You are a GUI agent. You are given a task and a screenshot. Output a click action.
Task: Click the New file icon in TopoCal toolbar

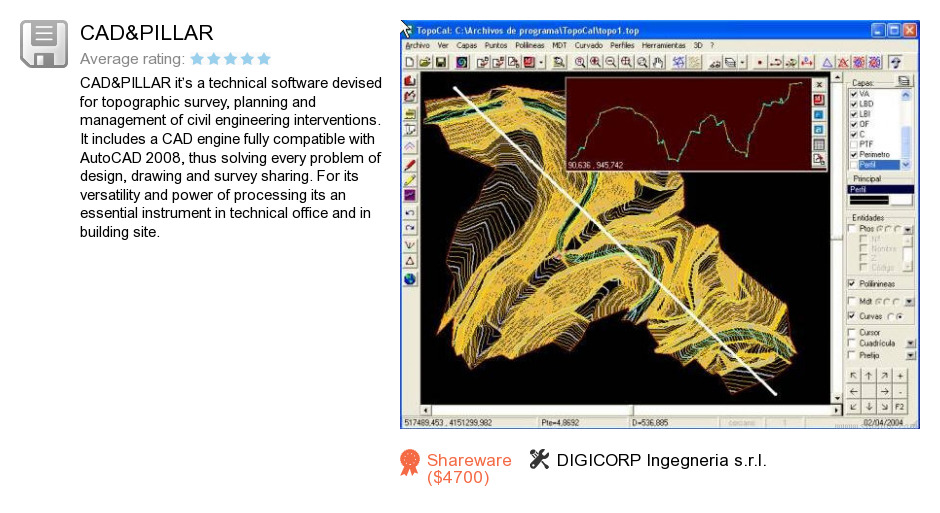point(409,62)
